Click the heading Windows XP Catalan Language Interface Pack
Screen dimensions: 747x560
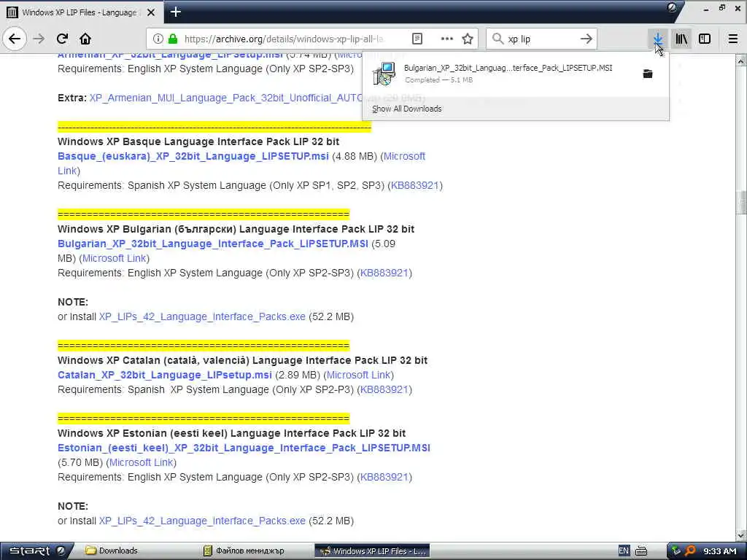(x=242, y=360)
